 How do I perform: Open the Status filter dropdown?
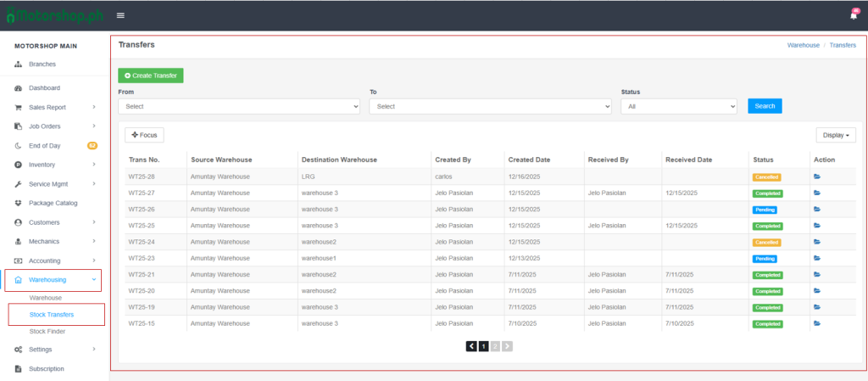(679, 106)
